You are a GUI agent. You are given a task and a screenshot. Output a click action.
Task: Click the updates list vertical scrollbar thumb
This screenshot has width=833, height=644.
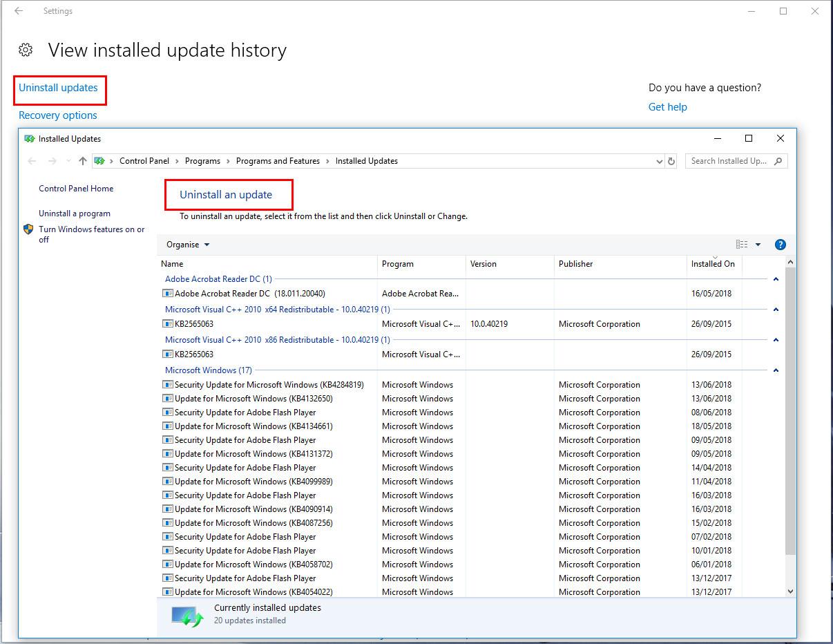point(791,410)
